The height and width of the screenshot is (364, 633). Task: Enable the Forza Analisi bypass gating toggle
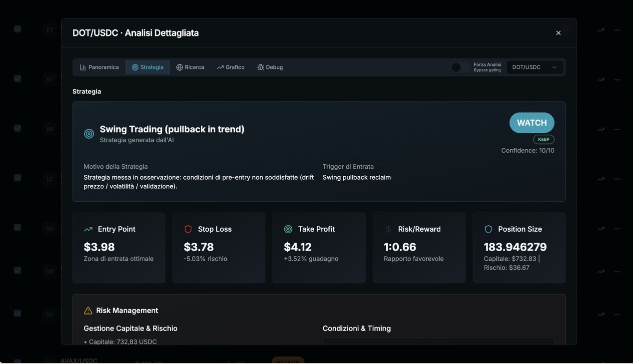coord(460,67)
